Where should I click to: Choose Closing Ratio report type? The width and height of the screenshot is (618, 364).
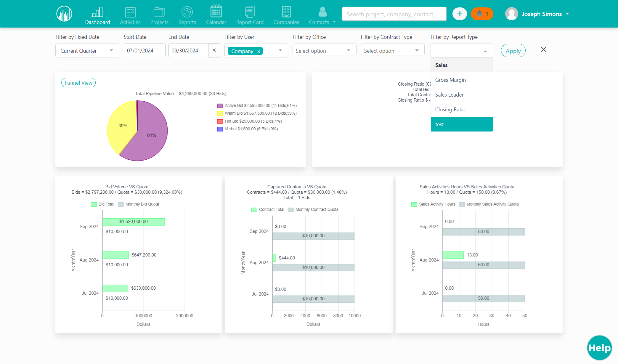click(x=462, y=109)
